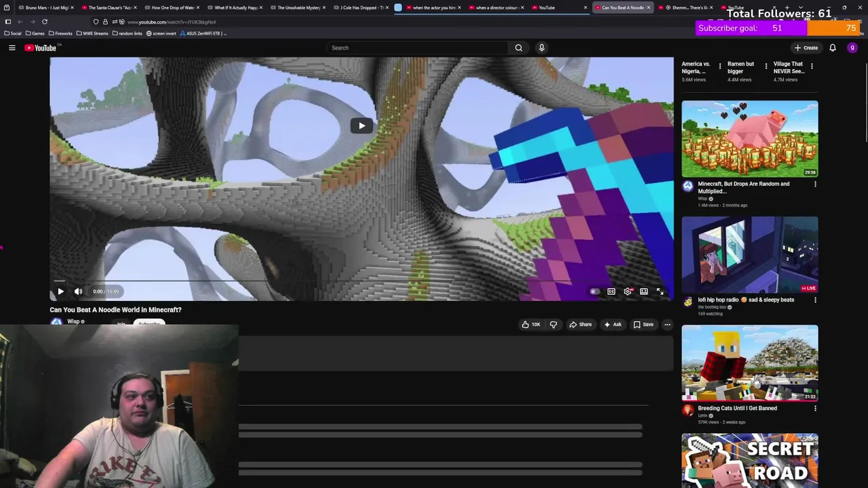Open the WWE Streams bookmarks folder
This screenshot has width=868, height=488.
pyautogui.click(x=92, y=33)
